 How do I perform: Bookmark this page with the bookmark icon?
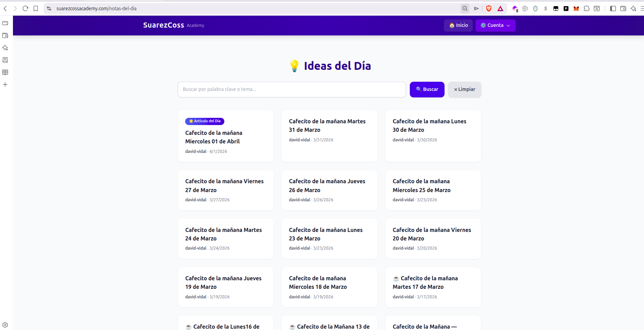pyautogui.click(x=36, y=9)
